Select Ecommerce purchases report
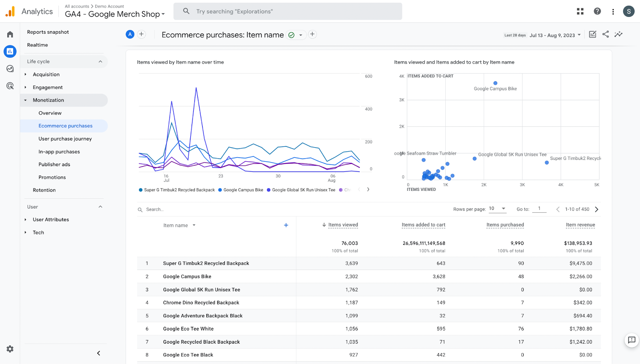The width and height of the screenshot is (640, 364). 66,126
